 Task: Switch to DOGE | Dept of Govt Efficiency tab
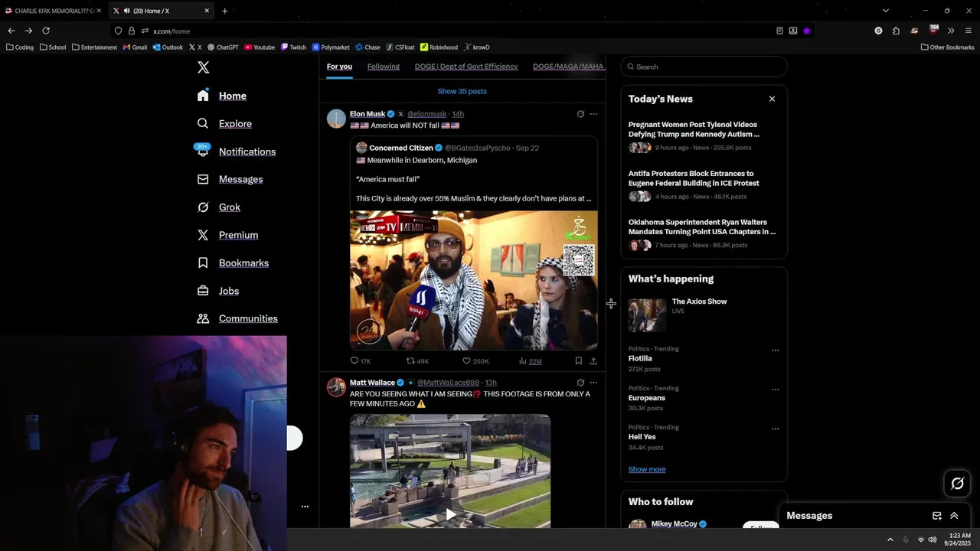[466, 67]
